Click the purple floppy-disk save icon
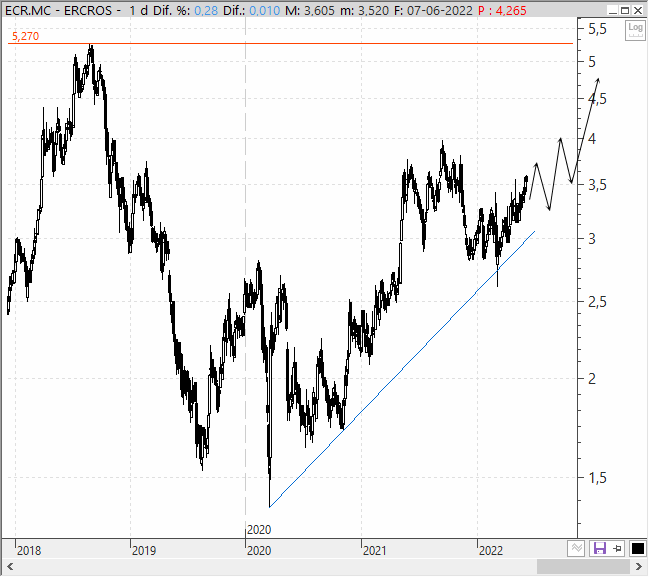The image size is (649, 577). tap(600, 548)
